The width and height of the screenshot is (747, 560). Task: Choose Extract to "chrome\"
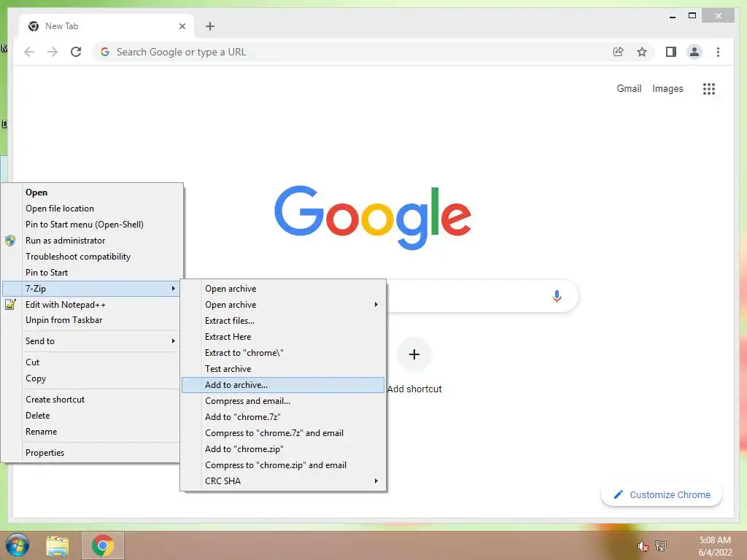[283, 353]
